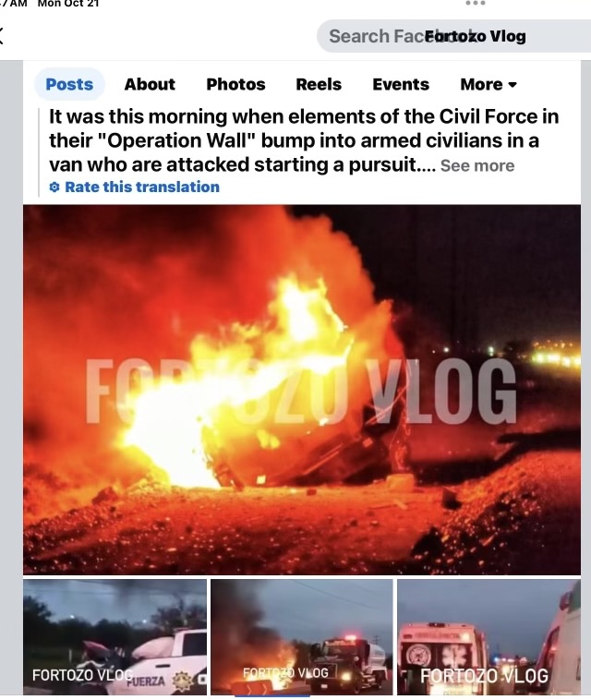Click the translated post text
This screenshot has height=700, width=591.
click(x=304, y=140)
